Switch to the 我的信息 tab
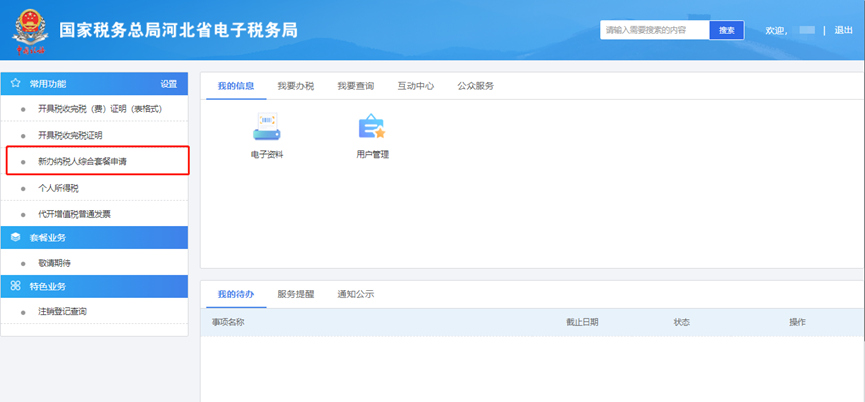 (236, 86)
